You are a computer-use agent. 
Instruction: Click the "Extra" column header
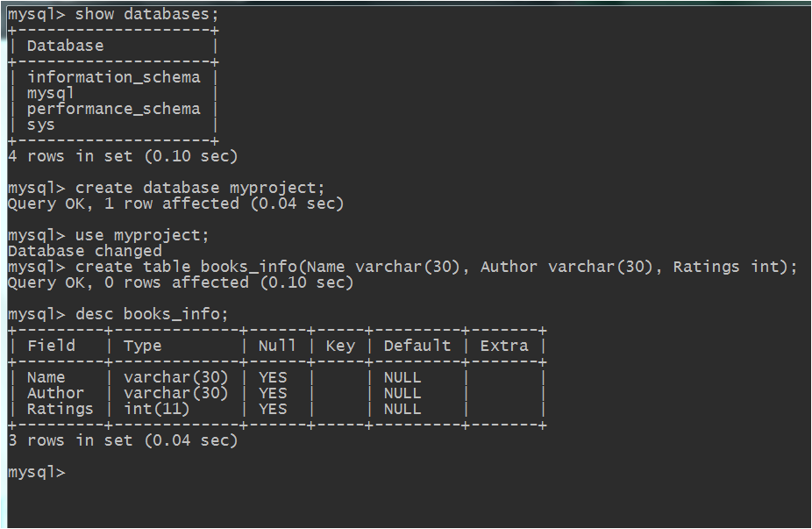tap(504, 346)
